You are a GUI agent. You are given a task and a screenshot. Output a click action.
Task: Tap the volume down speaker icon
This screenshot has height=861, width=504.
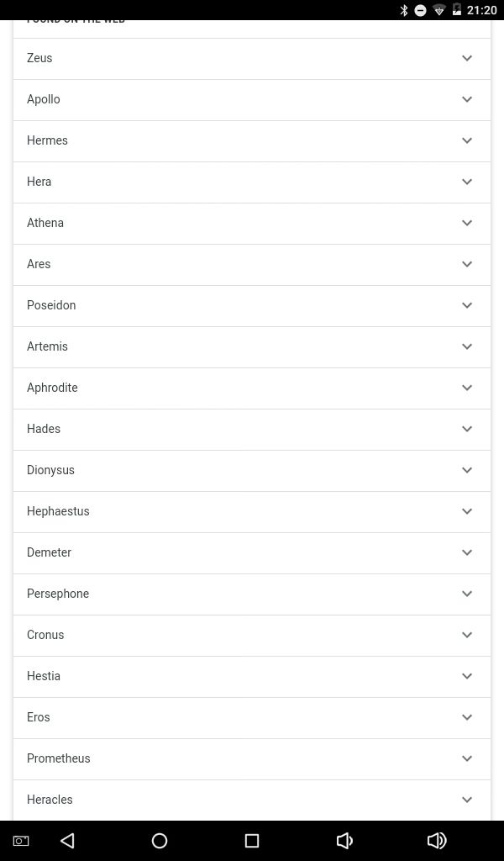[344, 840]
